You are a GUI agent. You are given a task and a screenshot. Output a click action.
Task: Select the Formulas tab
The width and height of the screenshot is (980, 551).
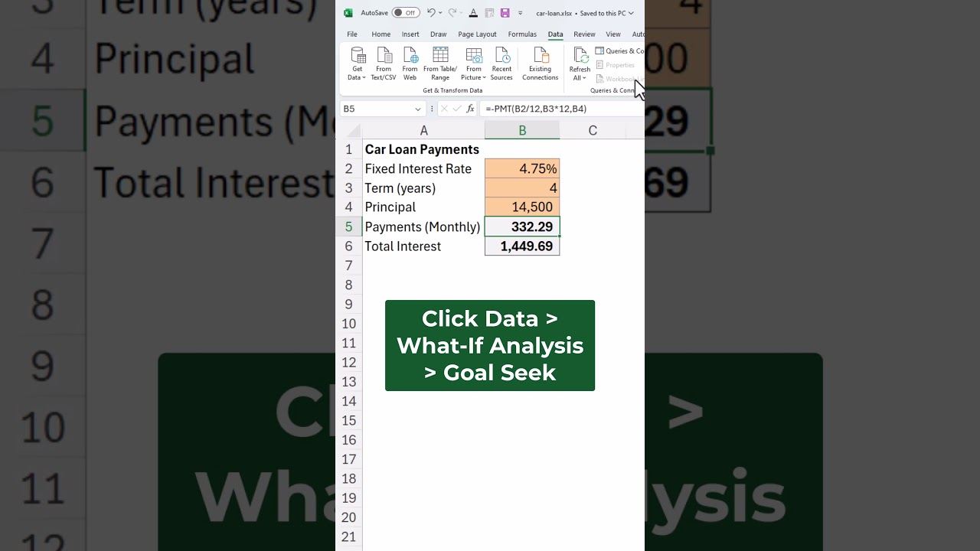pyautogui.click(x=522, y=34)
